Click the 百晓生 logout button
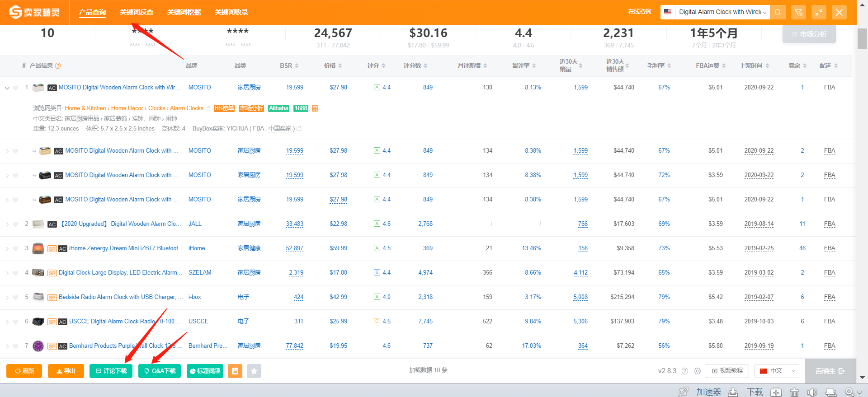 830,371
